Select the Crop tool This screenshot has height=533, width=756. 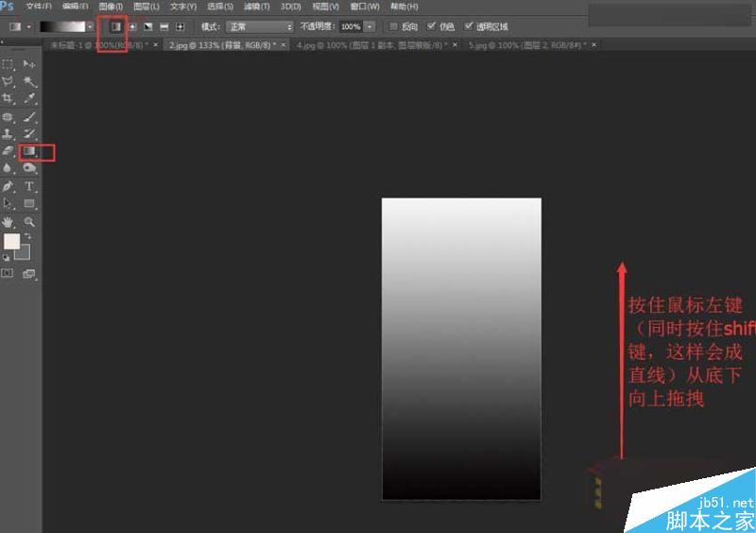[x=8, y=99]
